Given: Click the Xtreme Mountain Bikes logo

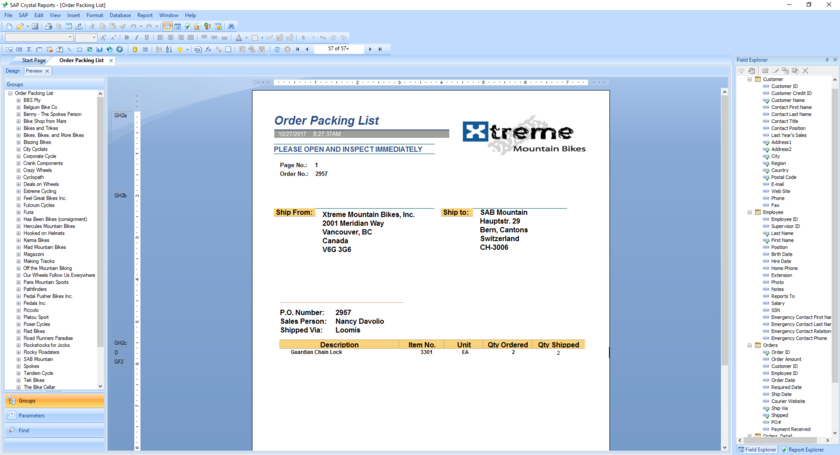Looking at the screenshot, I should point(524,136).
